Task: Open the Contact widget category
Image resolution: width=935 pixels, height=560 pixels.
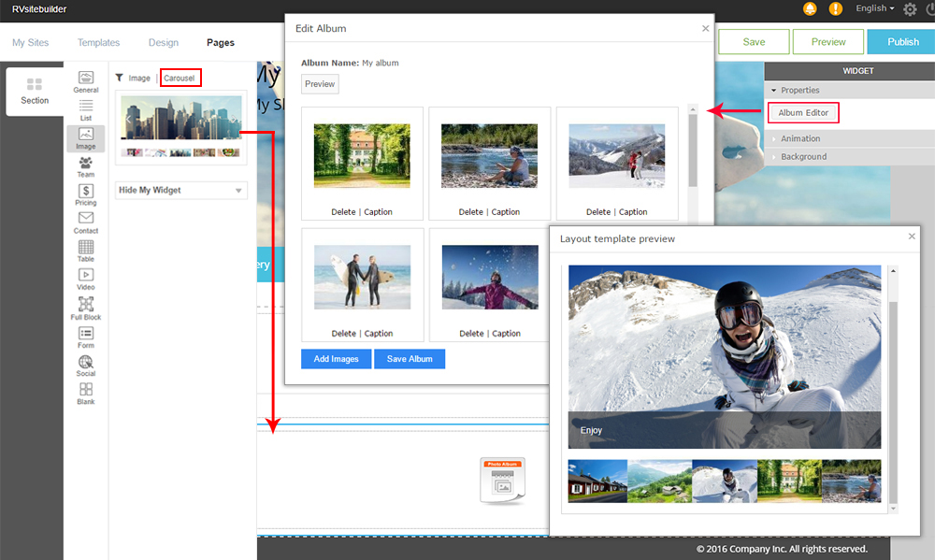Action: point(85,223)
